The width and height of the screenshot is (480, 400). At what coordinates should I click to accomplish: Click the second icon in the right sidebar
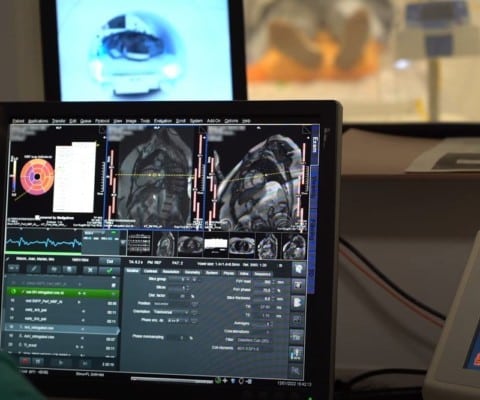tap(298, 285)
